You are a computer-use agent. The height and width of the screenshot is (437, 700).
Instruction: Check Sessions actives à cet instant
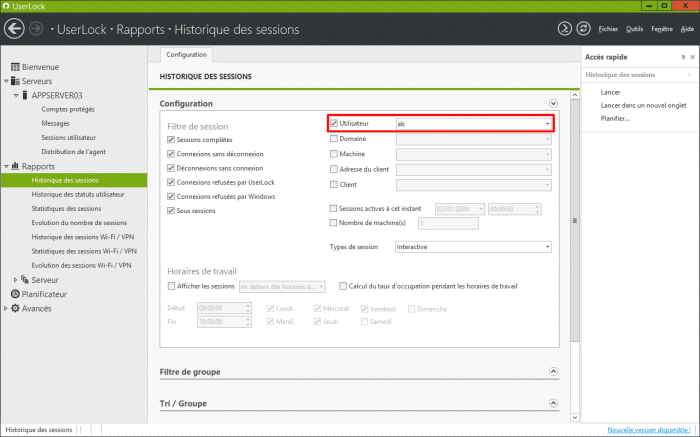333,208
